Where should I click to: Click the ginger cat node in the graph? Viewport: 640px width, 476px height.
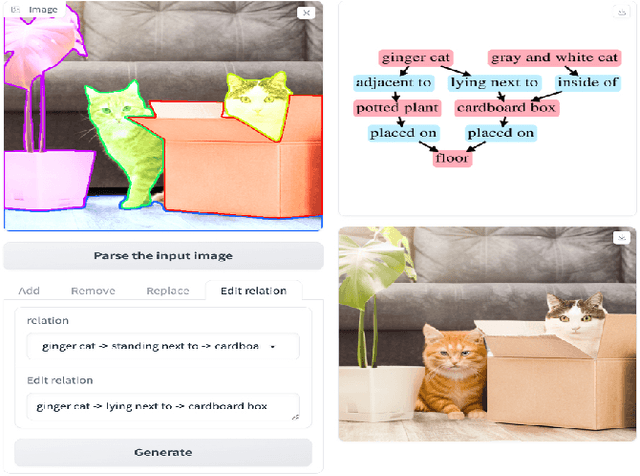pos(416,58)
